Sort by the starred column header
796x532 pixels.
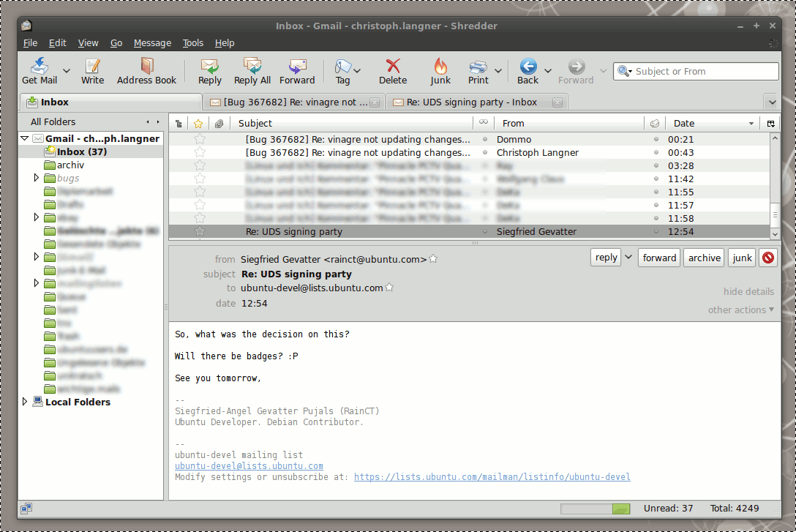click(x=198, y=124)
